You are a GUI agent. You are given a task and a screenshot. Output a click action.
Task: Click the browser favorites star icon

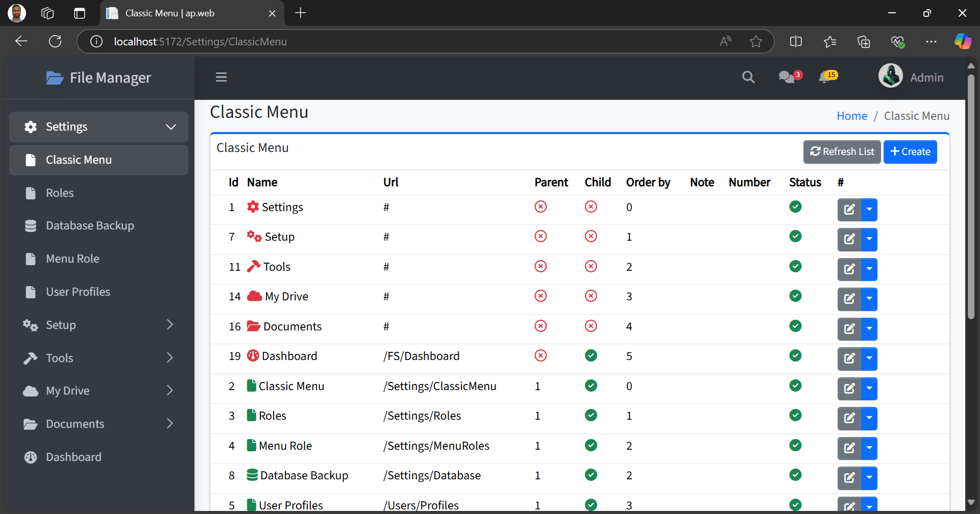(x=756, y=42)
